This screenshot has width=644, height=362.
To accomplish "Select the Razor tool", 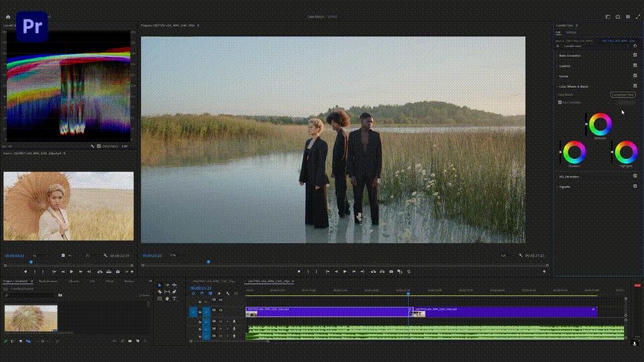I will point(160,292).
